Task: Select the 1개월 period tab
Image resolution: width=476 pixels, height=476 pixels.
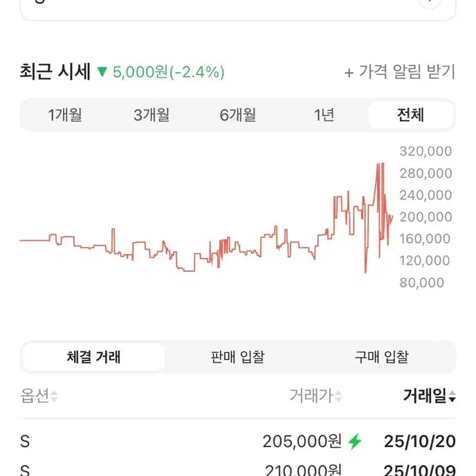Action: pyautogui.click(x=65, y=115)
